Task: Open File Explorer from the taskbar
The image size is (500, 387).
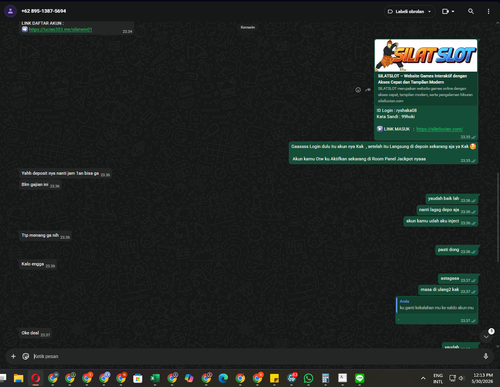Action: (x=18, y=378)
